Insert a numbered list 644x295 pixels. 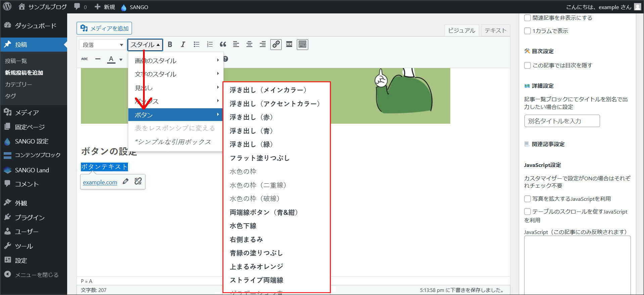click(x=210, y=45)
